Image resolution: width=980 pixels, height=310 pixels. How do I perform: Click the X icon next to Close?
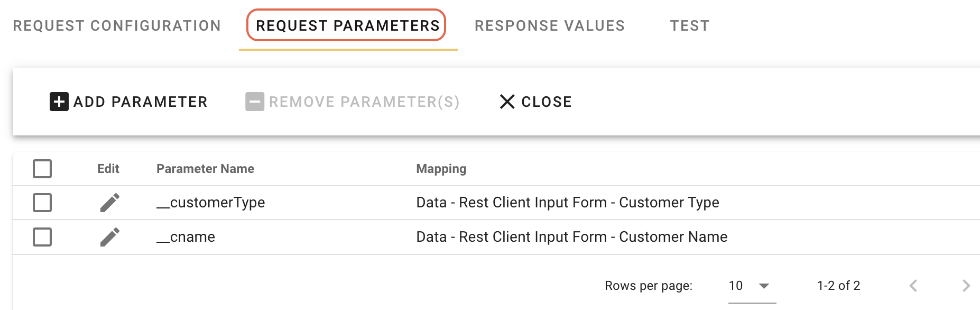[506, 102]
